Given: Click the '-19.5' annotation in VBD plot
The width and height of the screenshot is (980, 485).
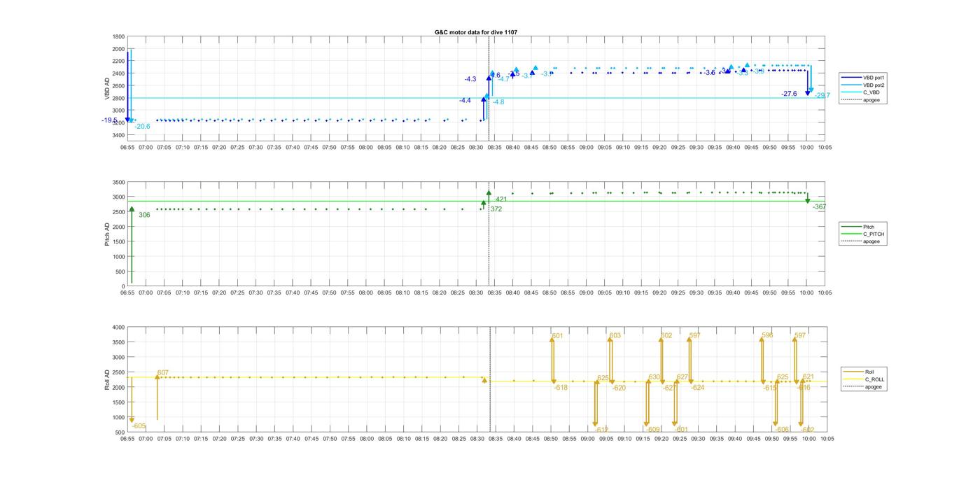Looking at the screenshot, I should [109, 120].
